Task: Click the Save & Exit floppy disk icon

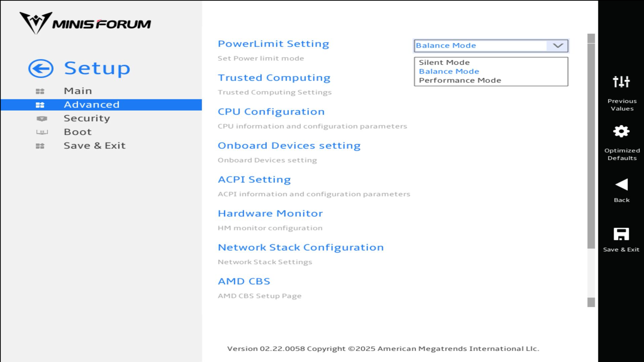Action: coord(621,234)
